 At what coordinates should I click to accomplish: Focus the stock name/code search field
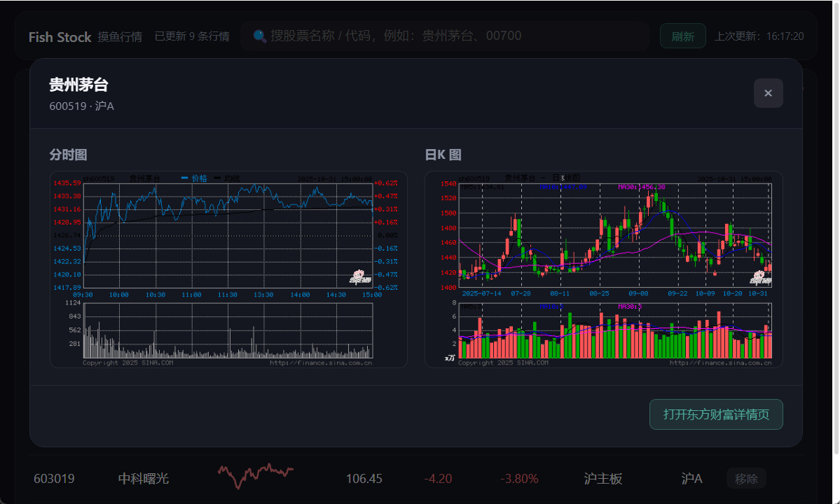[x=448, y=36]
